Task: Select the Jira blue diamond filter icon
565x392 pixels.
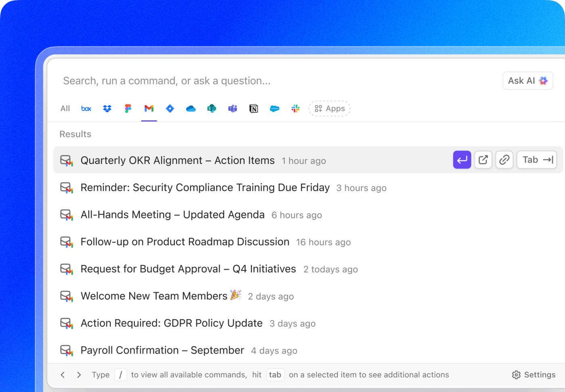Action: (170, 108)
